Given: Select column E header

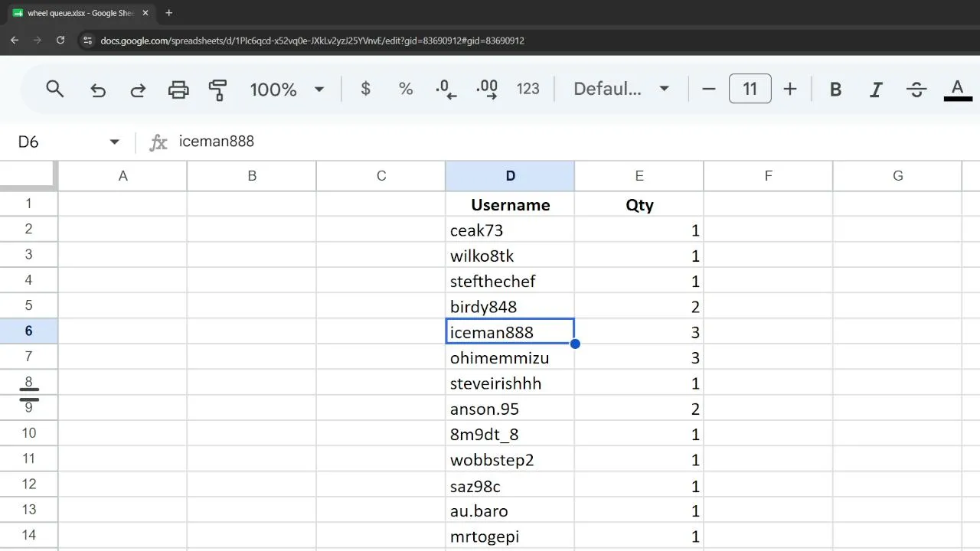Looking at the screenshot, I should (639, 176).
